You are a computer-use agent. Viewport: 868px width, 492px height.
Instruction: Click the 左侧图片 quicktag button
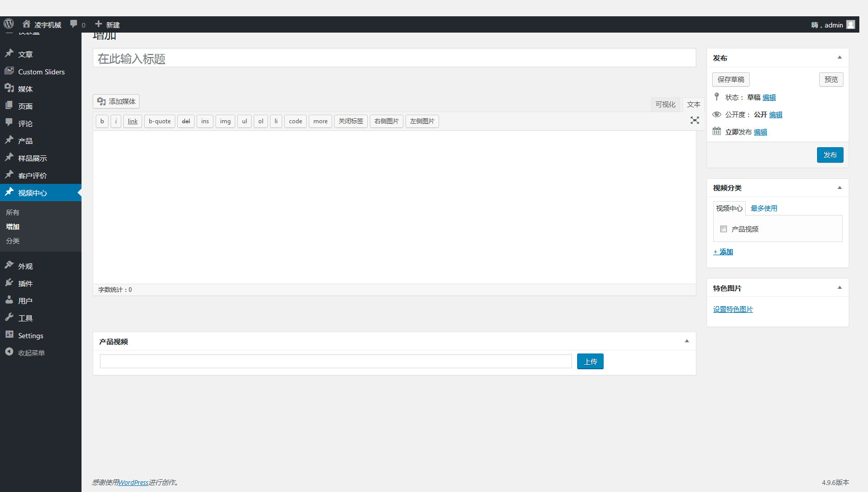[422, 121]
